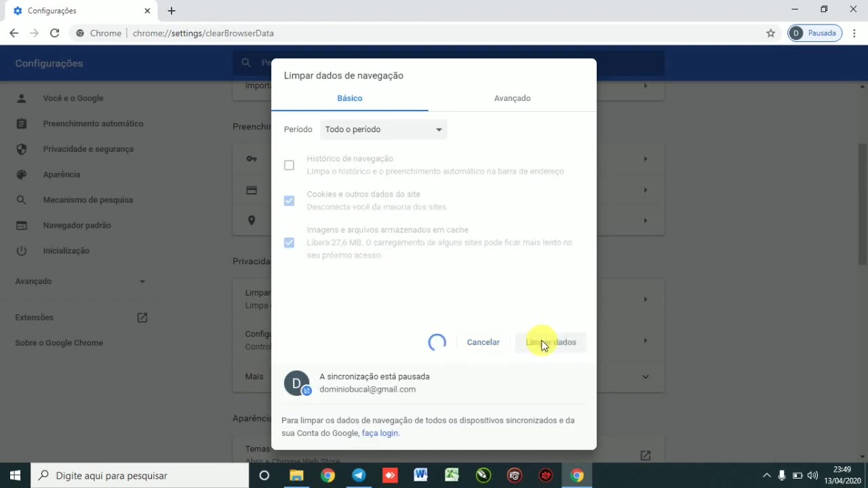Click the D account avatar in dialog

pyautogui.click(x=296, y=383)
